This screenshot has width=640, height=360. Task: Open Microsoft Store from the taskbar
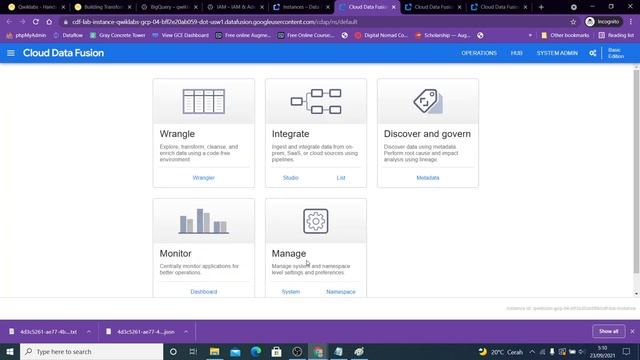click(x=276, y=351)
